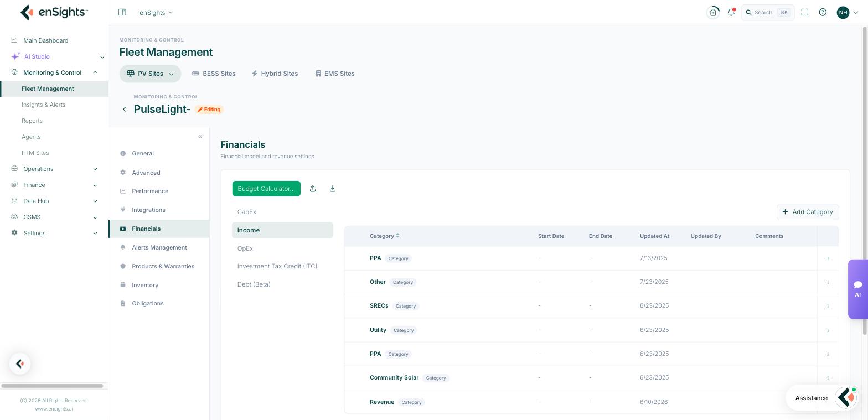The image size is (868, 420).
Task: Open row menu for SRECs category
Action: pos(828,306)
